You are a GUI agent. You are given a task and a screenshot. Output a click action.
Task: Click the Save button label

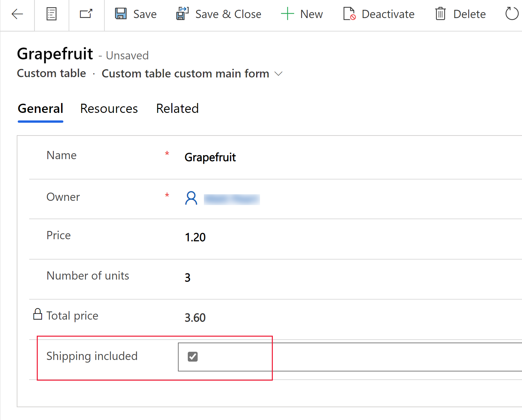[x=145, y=14]
